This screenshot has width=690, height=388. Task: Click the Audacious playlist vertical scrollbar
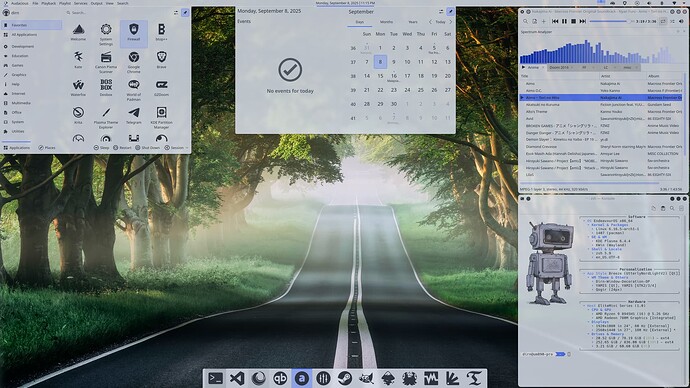click(x=685, y=114)
